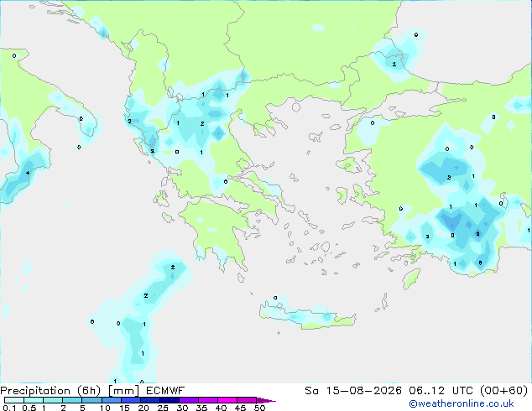Click the '45' legend scale label
This screenshot has width=532, height=411.
click(x=240, y=408)
